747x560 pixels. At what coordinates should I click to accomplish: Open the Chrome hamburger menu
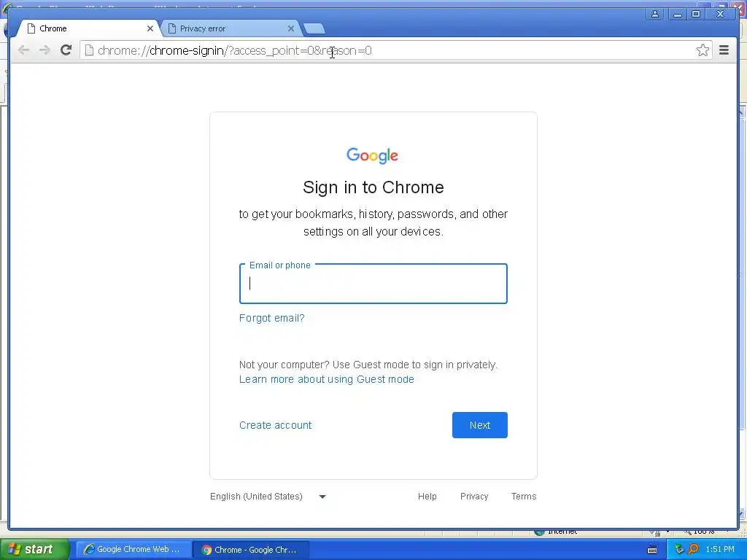click(x=724, y=50)
